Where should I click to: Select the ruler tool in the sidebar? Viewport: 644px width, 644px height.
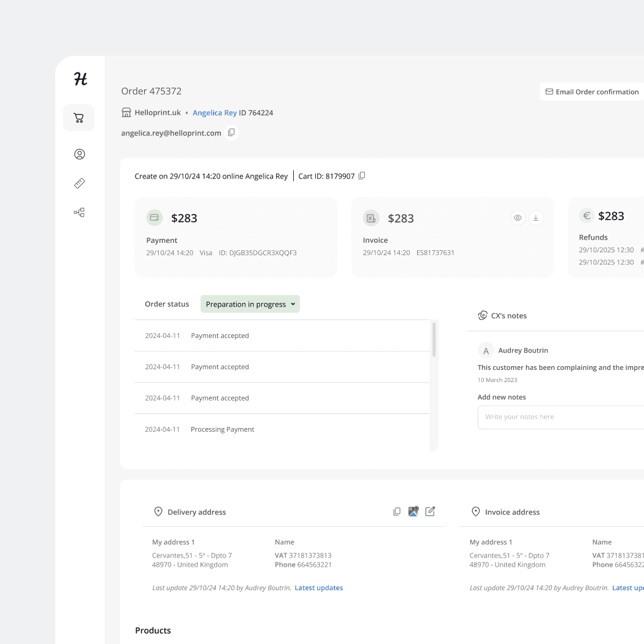(x=79, y=183)
